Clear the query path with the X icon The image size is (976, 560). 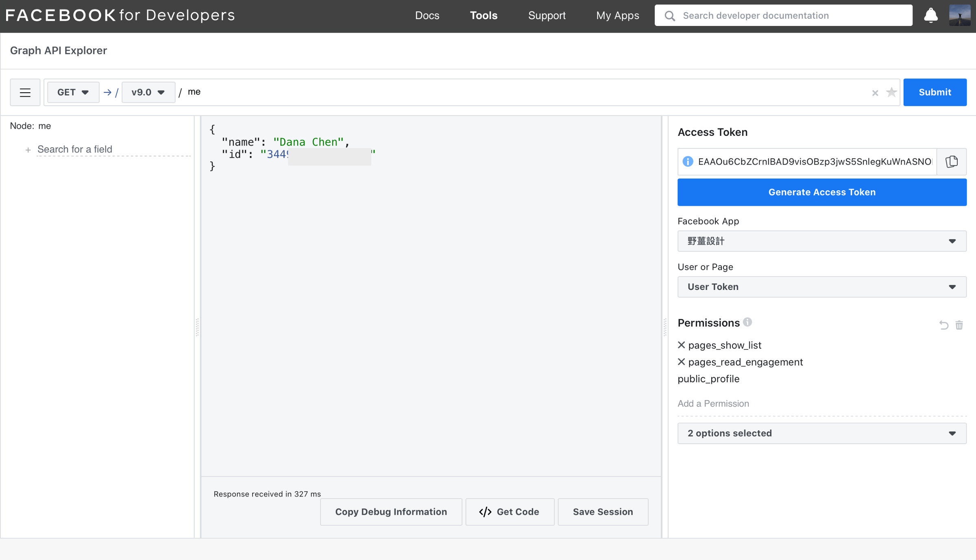click(x=875, y=93)
